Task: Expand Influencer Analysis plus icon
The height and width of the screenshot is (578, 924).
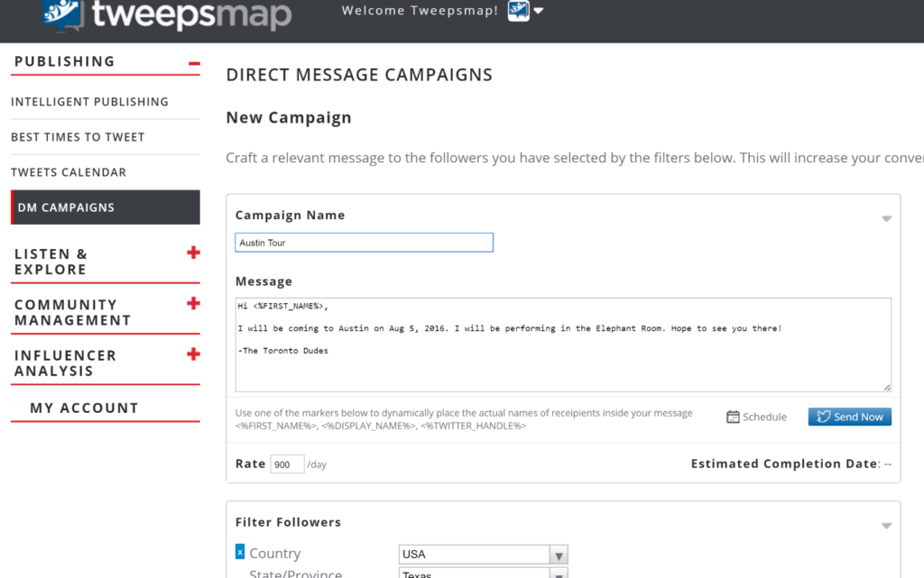Action: click(193, 354)
